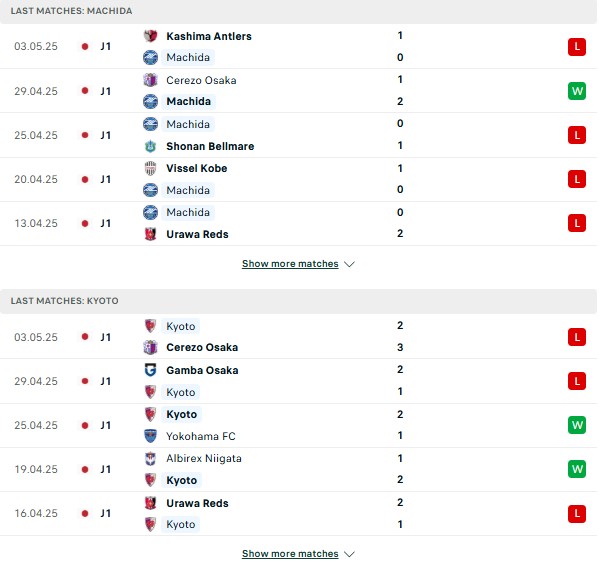Click the Cerezo Osaka crest in the 29.04.25 match
The height and width of the screenshot is (568, 599).
[x=151, y=80]
